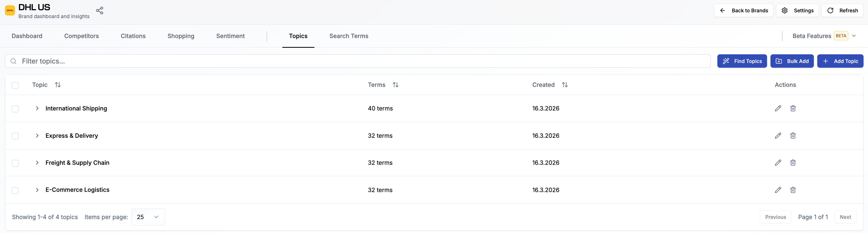The image size is (868, 233).
Task: Delete the Express & Delivery topic
Action: pos(793,135)
